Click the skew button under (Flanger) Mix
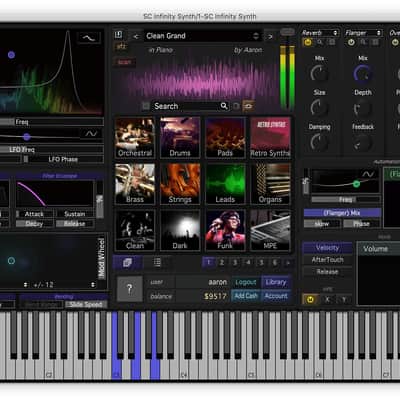Screen dimensions: 400x400 click(x=322, y=224)
